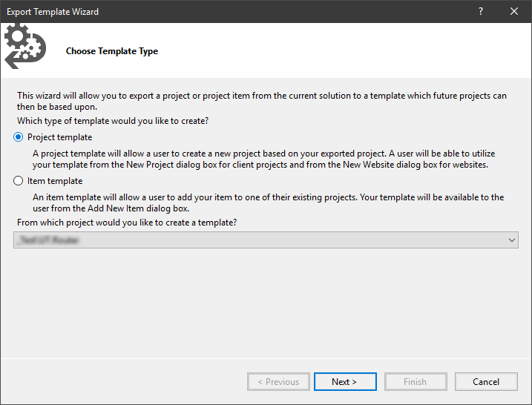Click the 'Export Template Wizard' title bar text
Viewport: 532px width, 405px height.
click(x=53, y=11)
